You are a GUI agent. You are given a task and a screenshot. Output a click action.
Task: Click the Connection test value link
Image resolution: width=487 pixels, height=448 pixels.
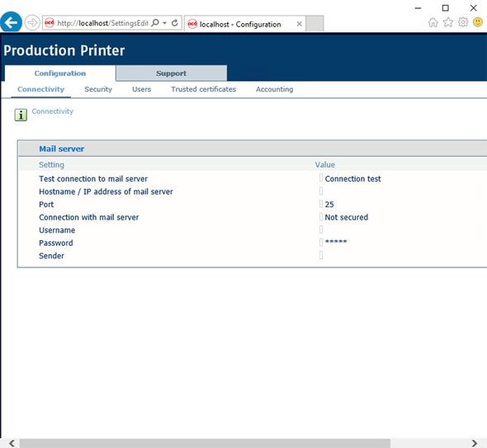pos(352,179)
